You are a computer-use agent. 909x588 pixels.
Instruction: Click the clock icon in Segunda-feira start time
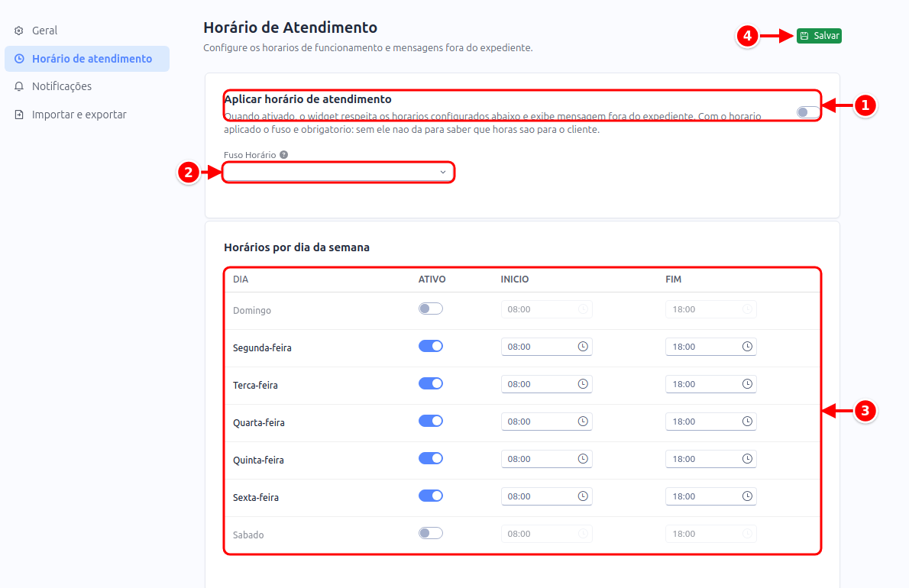click(583, 347)
